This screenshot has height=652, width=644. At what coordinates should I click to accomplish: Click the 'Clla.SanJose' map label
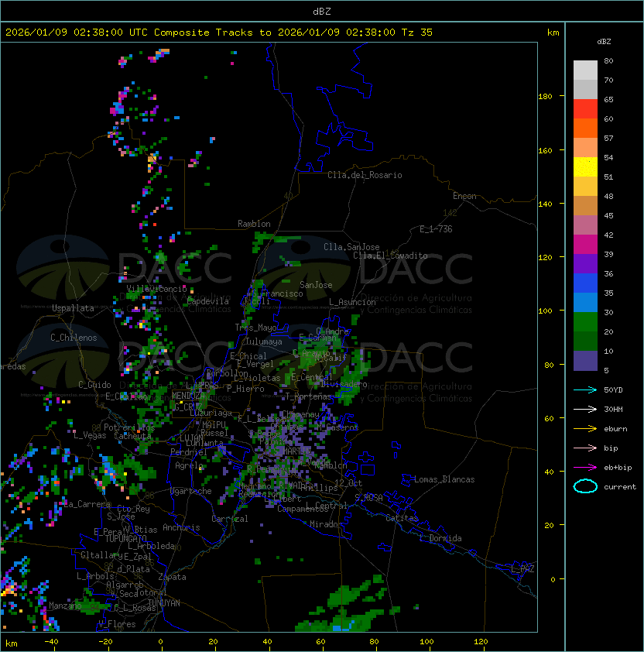click(x=351, y=247)
